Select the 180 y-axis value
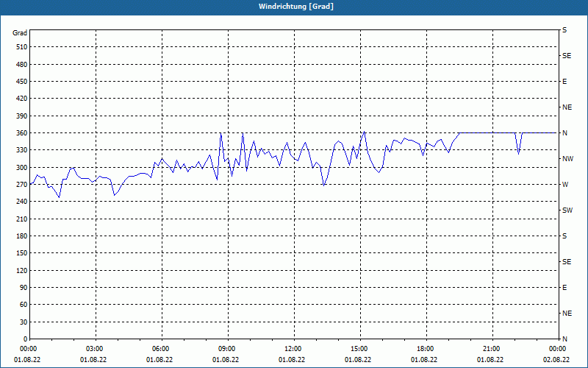Image resolution: width=588 pixels, height=368 pixels. (22, 236)
